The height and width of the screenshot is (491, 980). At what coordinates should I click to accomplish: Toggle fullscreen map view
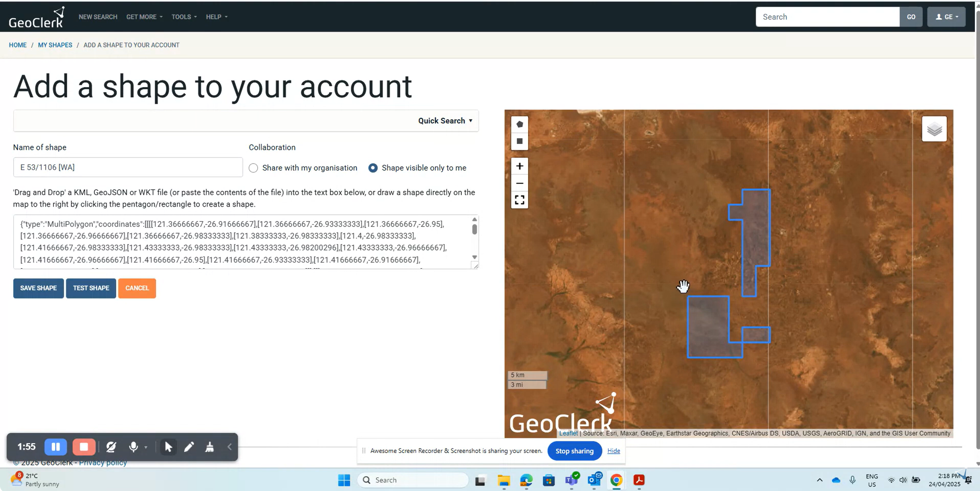tap(519, 200)
